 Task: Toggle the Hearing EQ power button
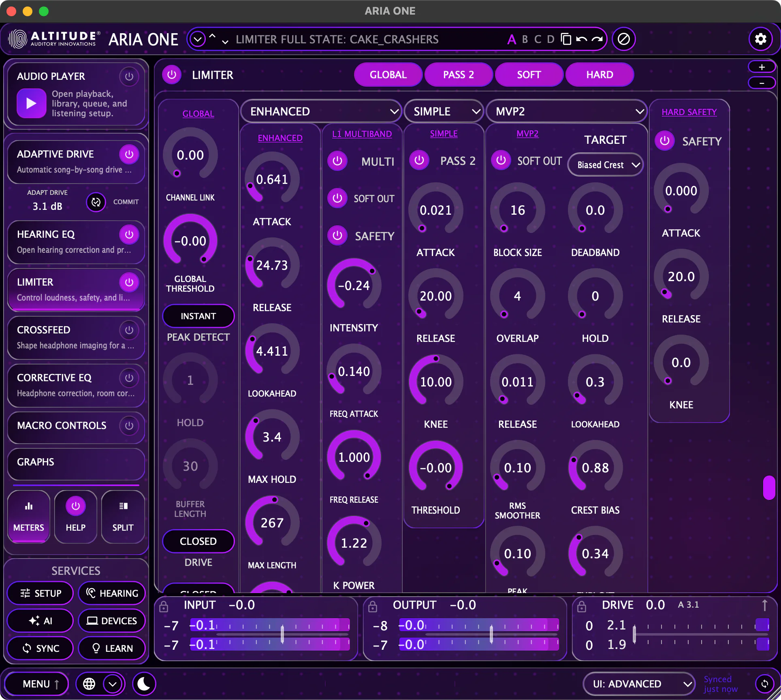(129, 234)
